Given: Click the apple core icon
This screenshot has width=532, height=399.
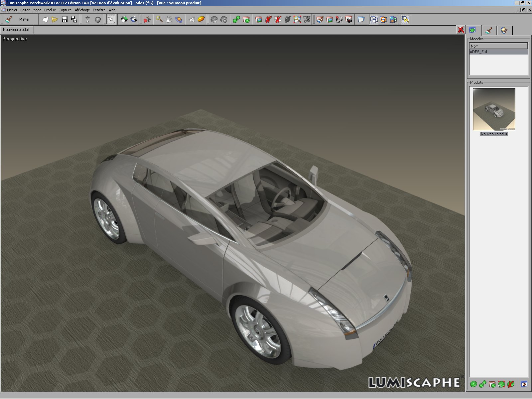Looking at the screenshot, I should tap(88, 19).
